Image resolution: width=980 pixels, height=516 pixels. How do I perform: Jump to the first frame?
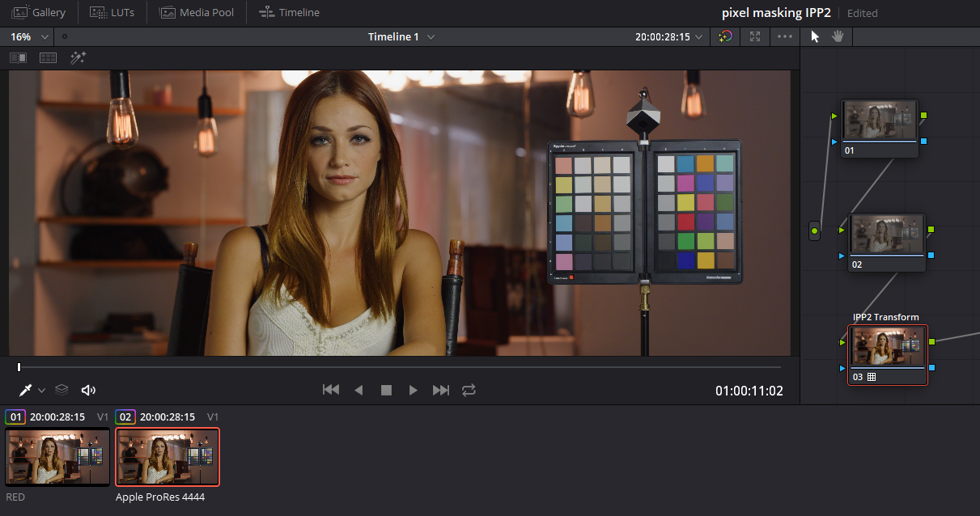tap(331, 390)
